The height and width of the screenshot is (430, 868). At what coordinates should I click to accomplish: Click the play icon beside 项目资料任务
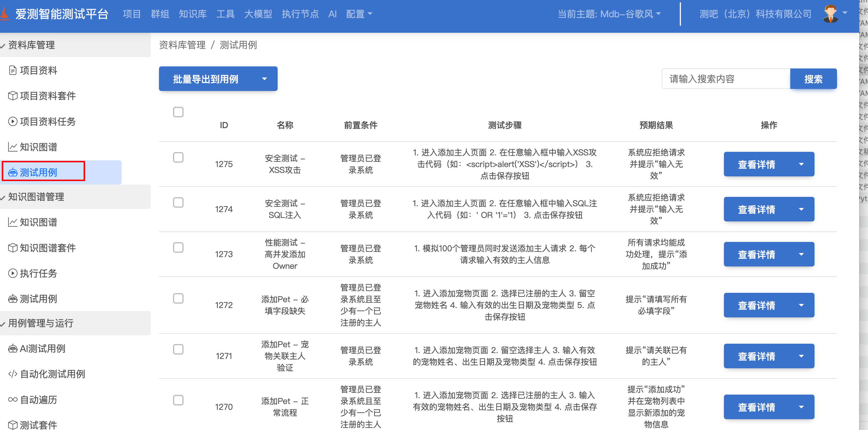click(13, 121)
